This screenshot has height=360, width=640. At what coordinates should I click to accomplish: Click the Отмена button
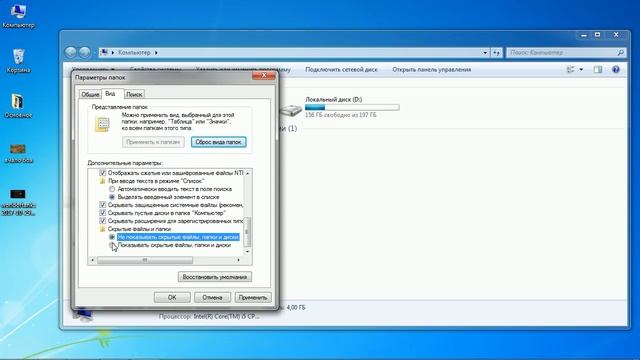tap(212, 298)
